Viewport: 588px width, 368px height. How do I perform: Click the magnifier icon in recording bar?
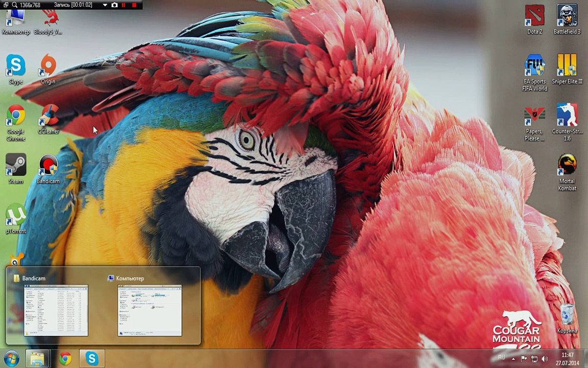[x=14, y=5]
